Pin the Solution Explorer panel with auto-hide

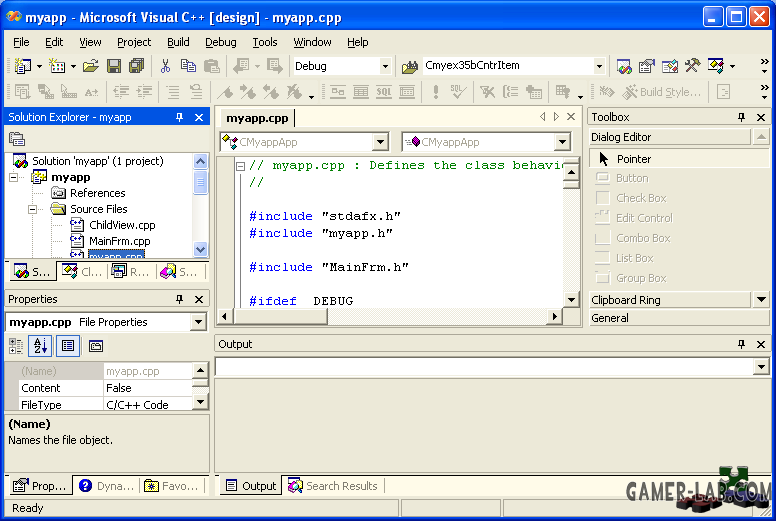(179, 117)
